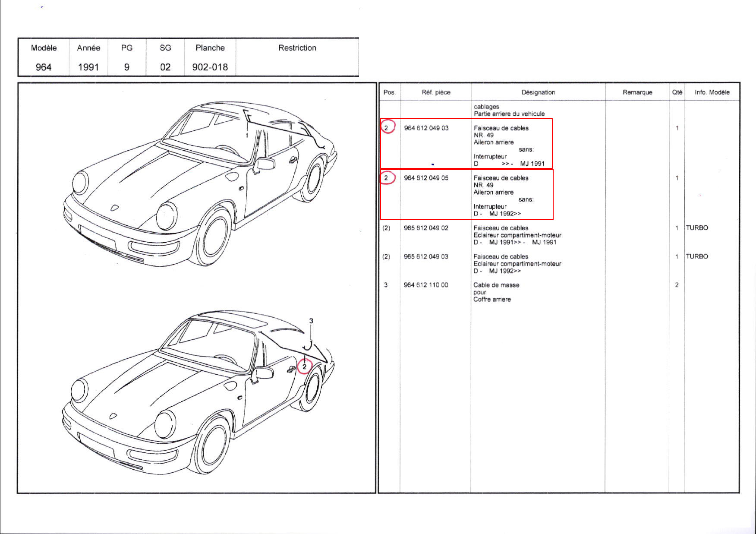
Task: Click the TURBO label for part 965 612 049 02
Action: (697, 228)
